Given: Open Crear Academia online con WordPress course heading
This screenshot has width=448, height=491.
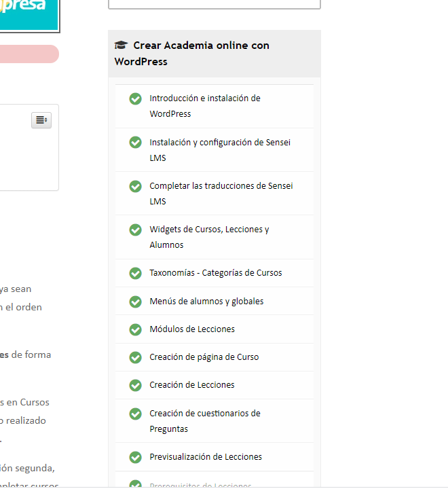Looking at the screenshot, I should (x=191, y=53).
